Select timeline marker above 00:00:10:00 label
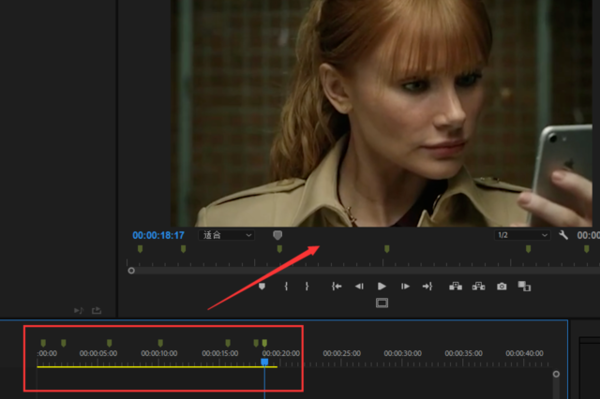Viewport: 600px width, 399px height. pos(160,343)
